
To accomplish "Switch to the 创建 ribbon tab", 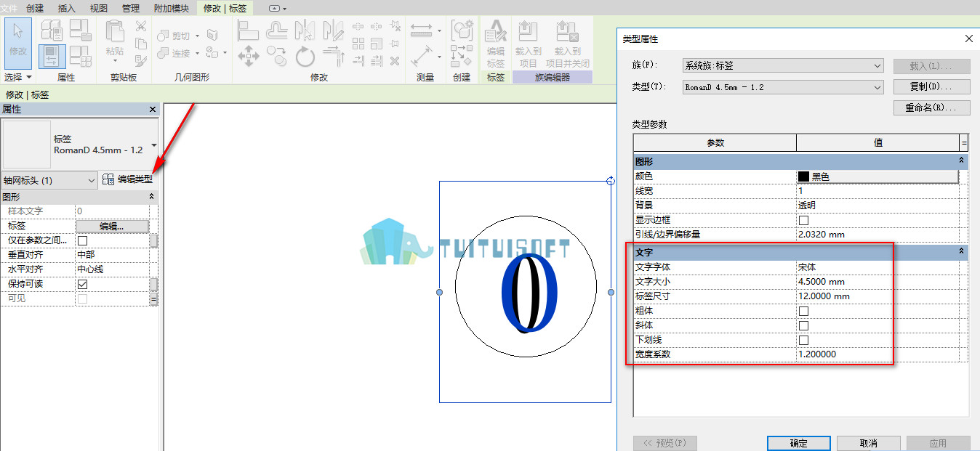I will tap(35, 8).
